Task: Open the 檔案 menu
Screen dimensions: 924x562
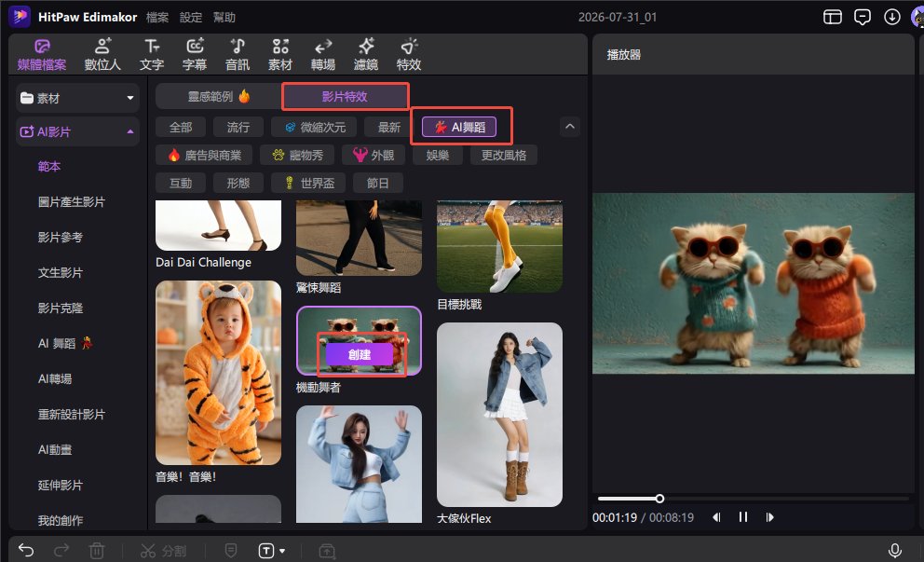Action: click(x=157, y=17)
